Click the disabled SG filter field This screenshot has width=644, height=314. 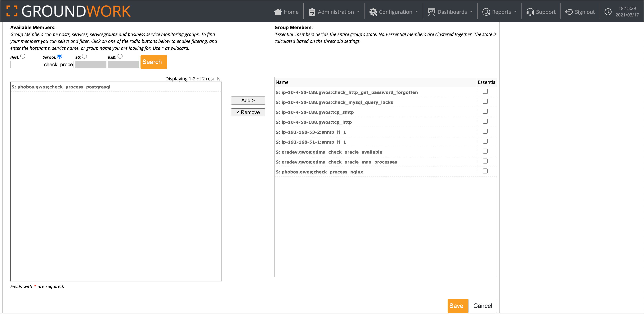[91, 65]
